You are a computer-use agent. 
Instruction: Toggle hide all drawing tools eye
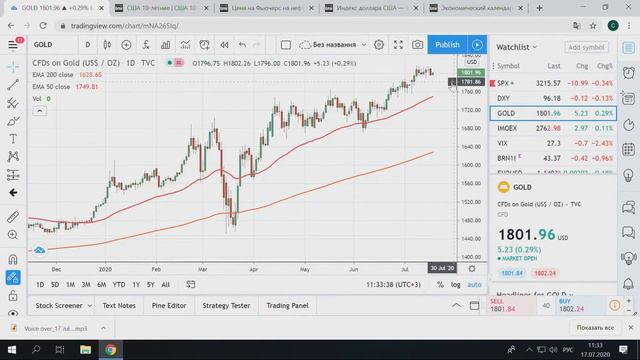click(x=13, y=313)
